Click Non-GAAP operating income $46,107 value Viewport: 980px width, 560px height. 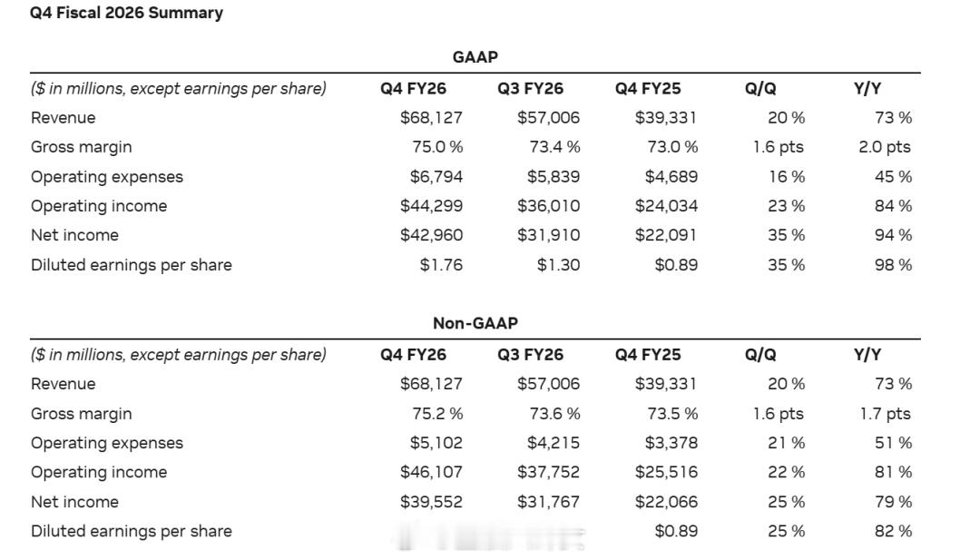click(x=431, y=472)
